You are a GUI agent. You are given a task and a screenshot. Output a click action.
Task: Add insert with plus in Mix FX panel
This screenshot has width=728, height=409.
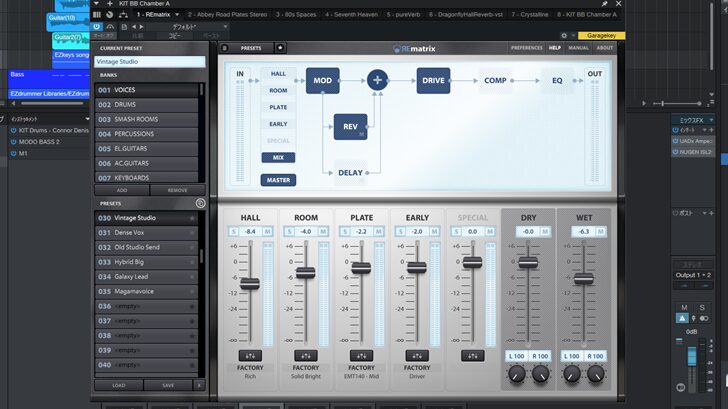click(711, 130)
